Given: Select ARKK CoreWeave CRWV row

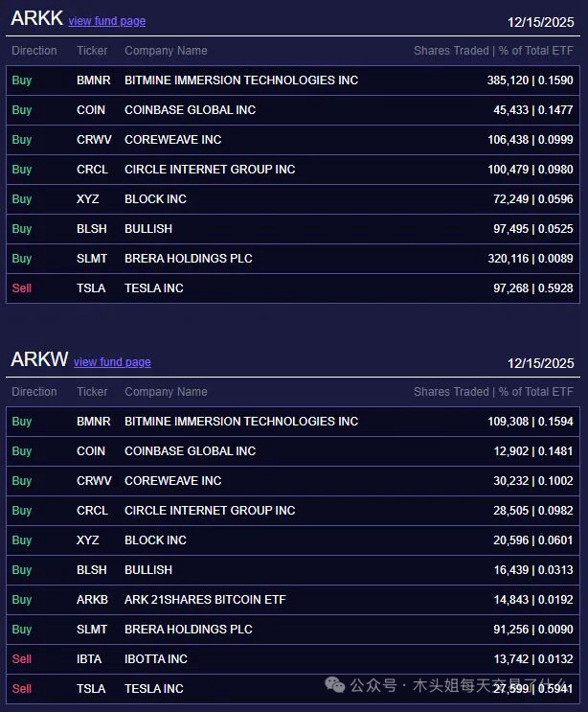Looking at the screenshot, I should 293,140.
